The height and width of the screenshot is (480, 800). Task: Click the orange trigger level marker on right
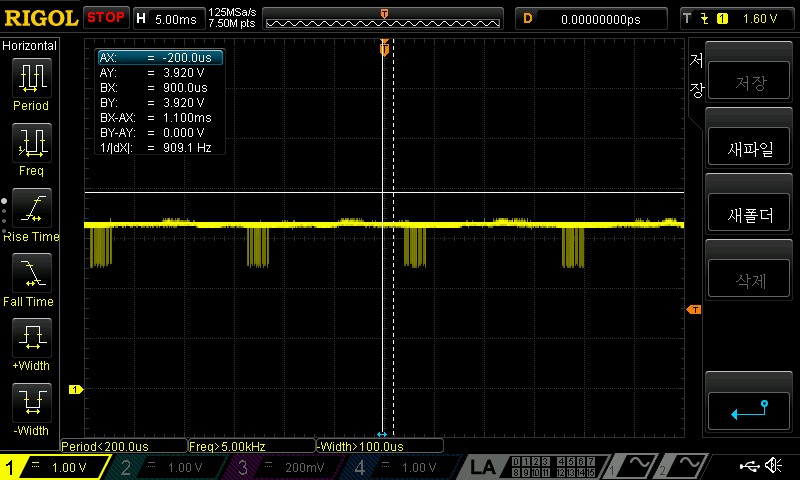[x=694, y=310]
